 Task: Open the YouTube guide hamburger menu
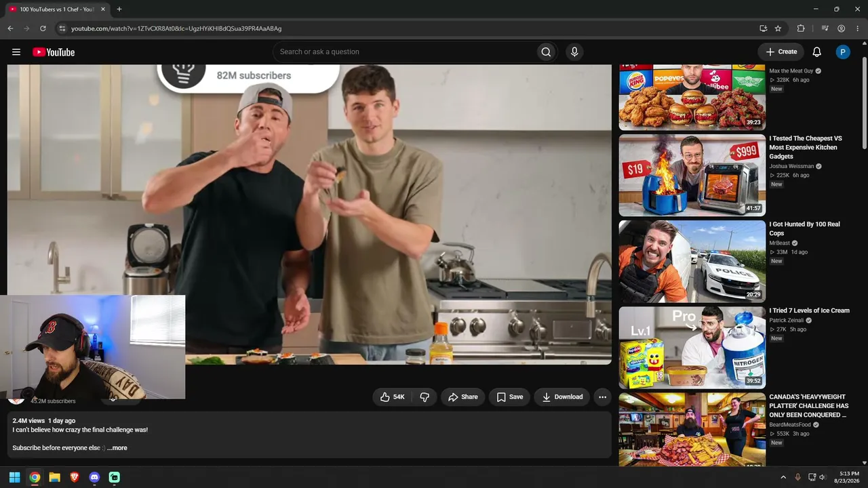[16, 52]
